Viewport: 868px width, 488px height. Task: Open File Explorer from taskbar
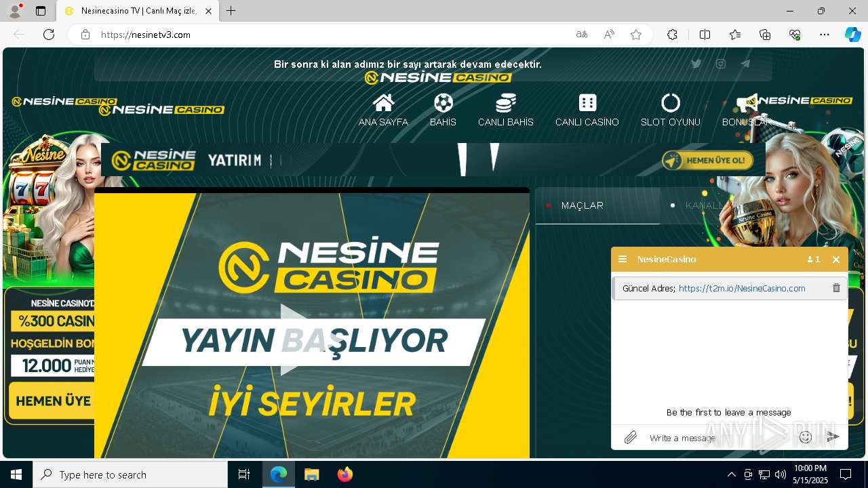(311, 474)
